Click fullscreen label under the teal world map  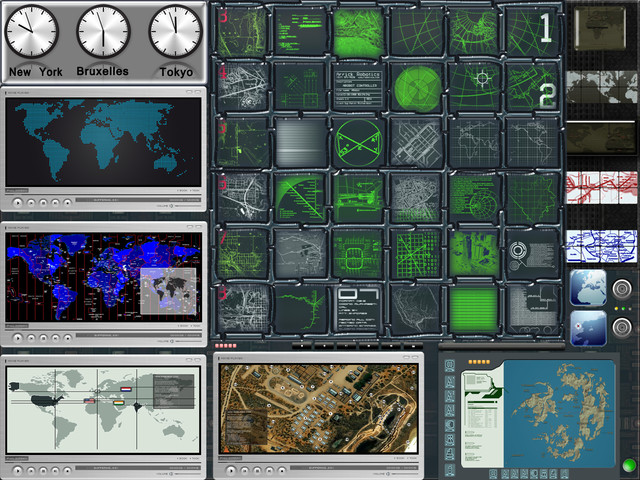coord(17,191)
